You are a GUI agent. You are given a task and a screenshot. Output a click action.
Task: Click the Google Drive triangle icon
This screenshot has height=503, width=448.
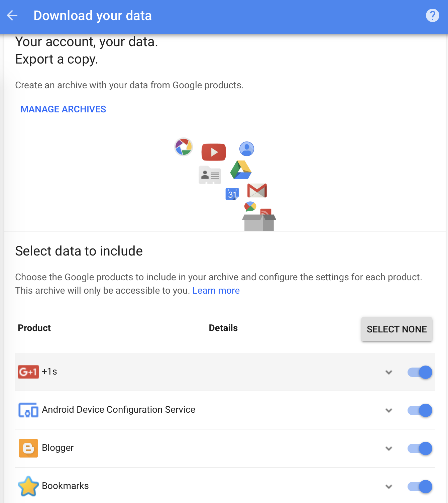[241, 170]
